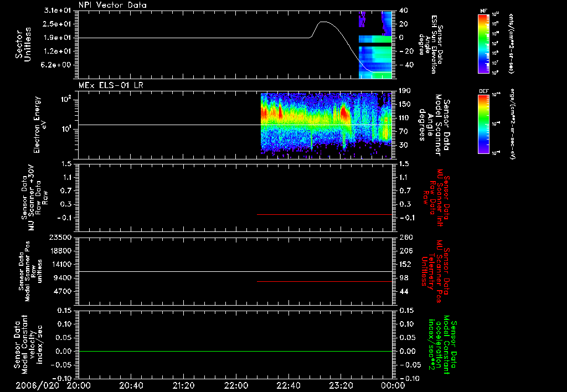567x392 pixels.
Task: Click the "21:20" time tick label
Action: [183, 385]
